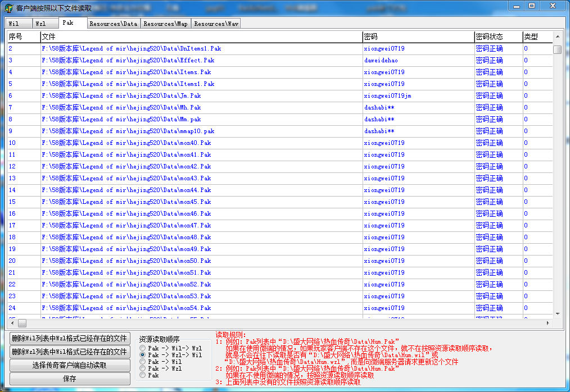Open the Resources\Map tab
The height and width of the screenshot is (392, 570).
tap(165, 24)
